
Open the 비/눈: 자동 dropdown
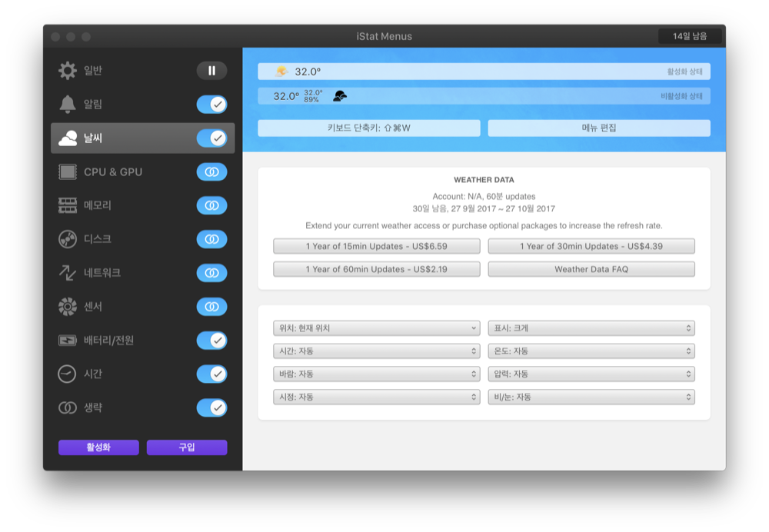591,397
